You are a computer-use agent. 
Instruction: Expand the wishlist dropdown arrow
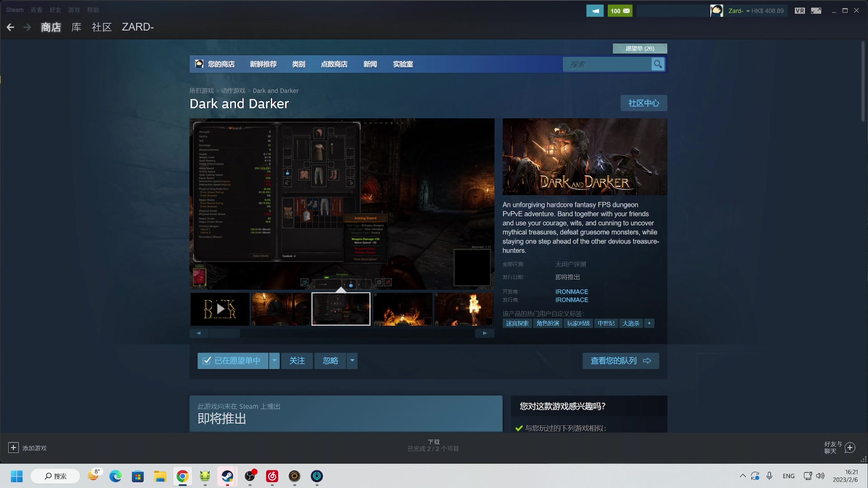[274, 361]
